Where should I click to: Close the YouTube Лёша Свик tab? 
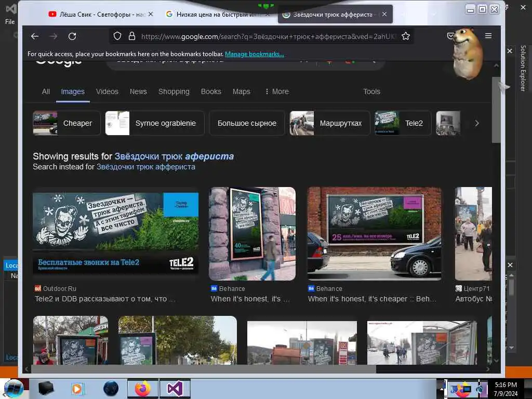tap(151, 14)
